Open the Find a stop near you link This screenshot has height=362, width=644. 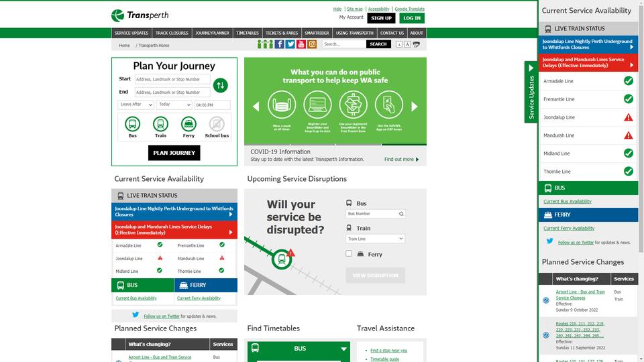388,351
